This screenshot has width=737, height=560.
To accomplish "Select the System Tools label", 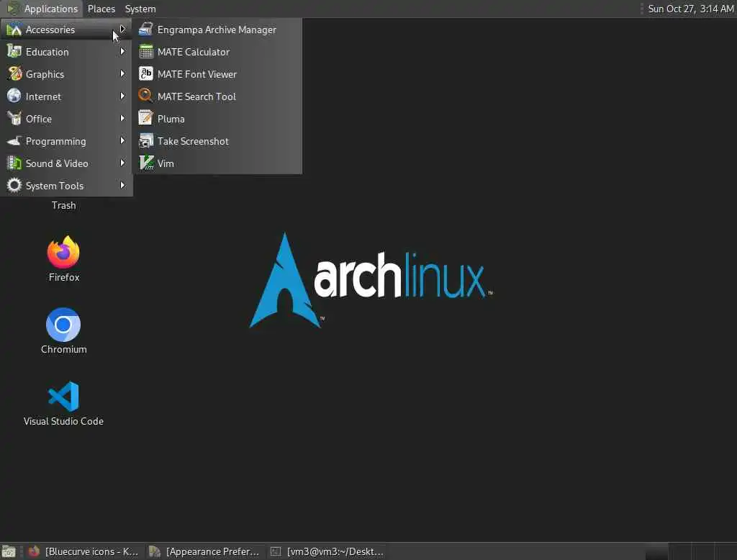I will [55, 186].
